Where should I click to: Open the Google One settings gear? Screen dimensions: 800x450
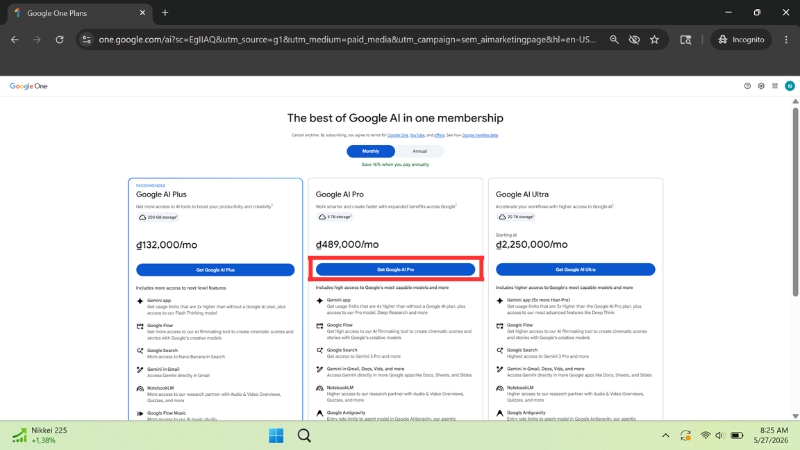click(761, 86)
